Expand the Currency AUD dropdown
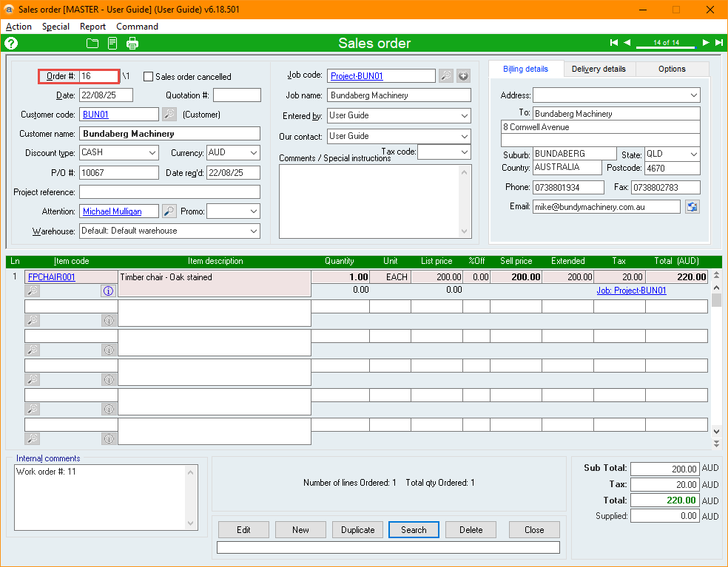728x567 pixels. coord(254,152)
